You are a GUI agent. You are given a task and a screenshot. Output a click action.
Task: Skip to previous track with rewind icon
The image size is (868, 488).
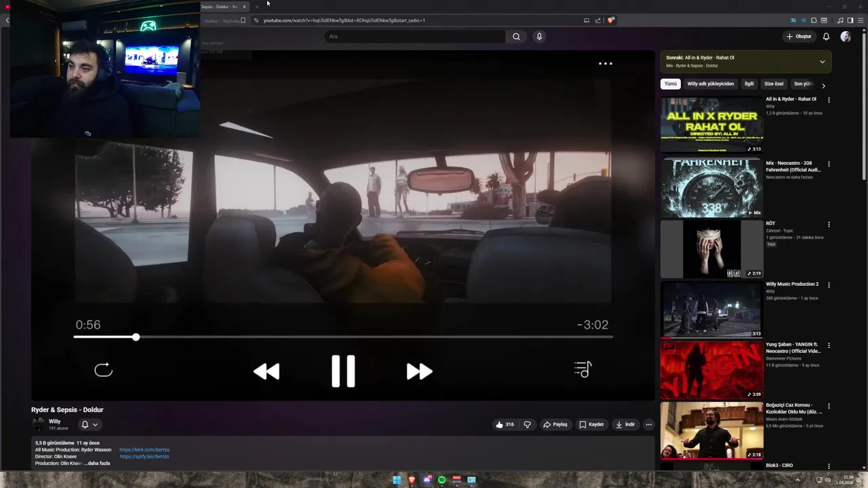(267, 371)
